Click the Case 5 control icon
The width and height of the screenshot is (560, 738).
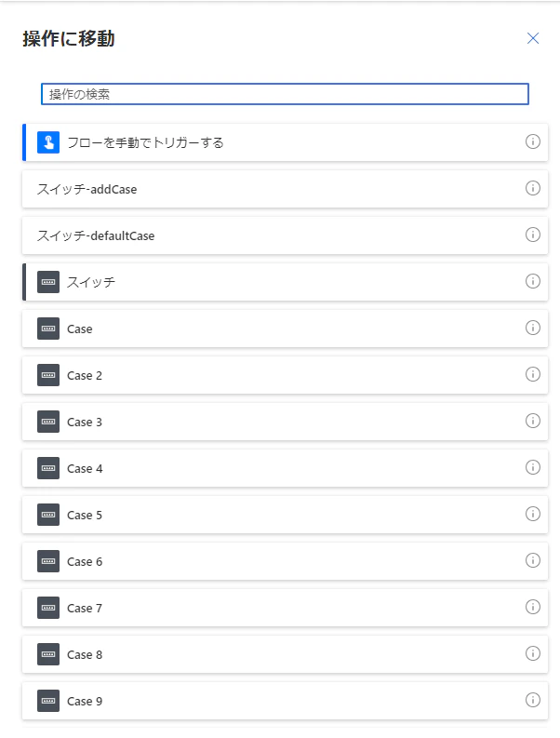pyautogui.click(x=48, y=515)
